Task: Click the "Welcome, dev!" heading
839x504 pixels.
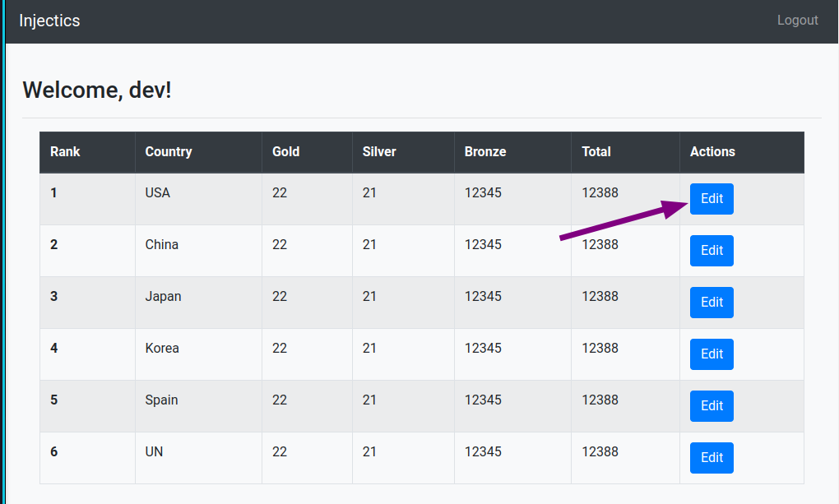Action: coord(97,90)
